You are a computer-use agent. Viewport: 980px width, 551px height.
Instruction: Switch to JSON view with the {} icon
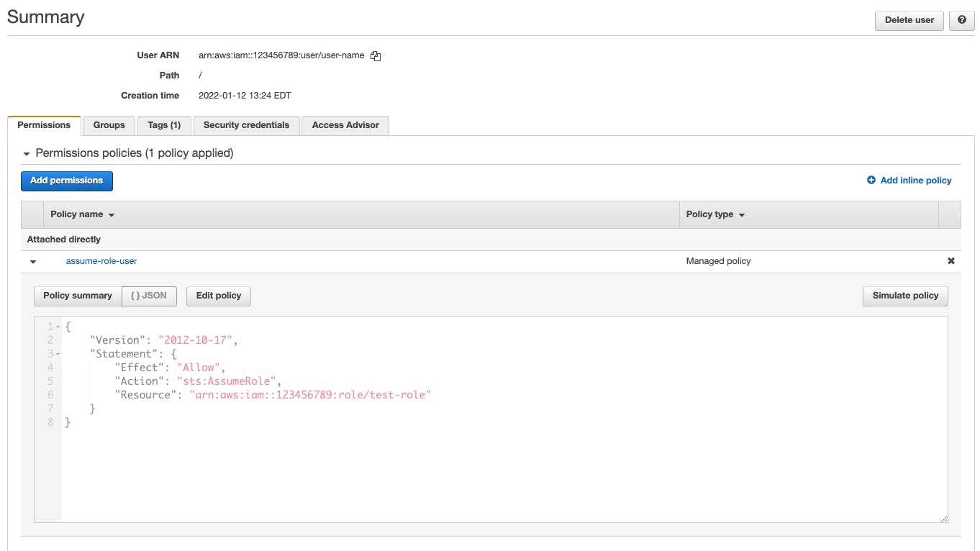pos(149,295)
